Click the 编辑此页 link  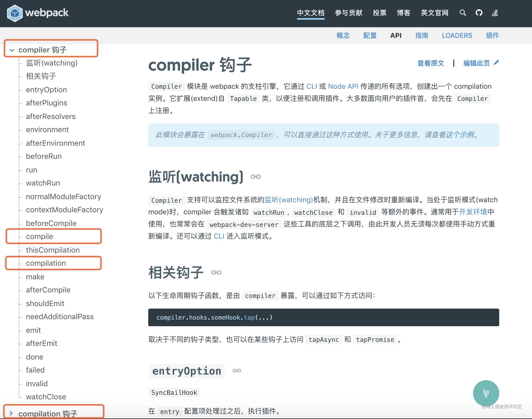[477, 63]
